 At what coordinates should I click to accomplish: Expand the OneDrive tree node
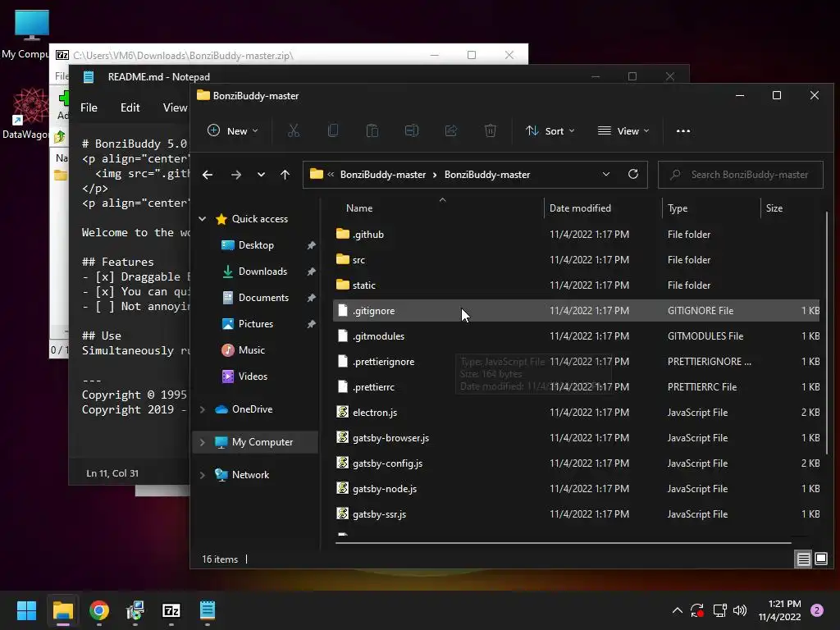(203, 409)
